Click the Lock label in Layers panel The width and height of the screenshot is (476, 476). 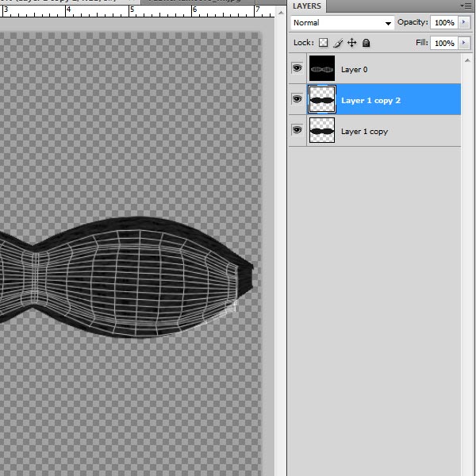pos(303,43)
